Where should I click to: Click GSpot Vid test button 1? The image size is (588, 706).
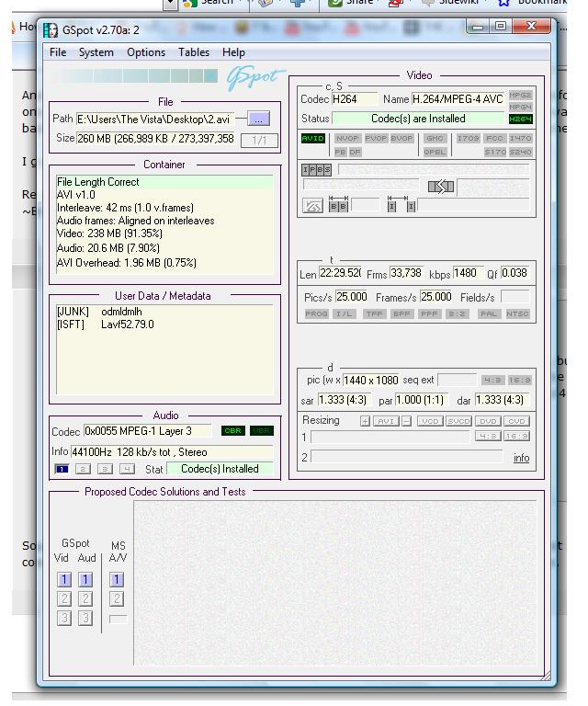tap(64, 579)
